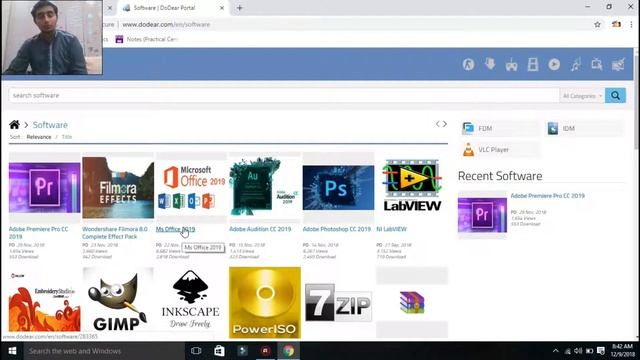Open the IDM quick link

(x=585, y=129)
